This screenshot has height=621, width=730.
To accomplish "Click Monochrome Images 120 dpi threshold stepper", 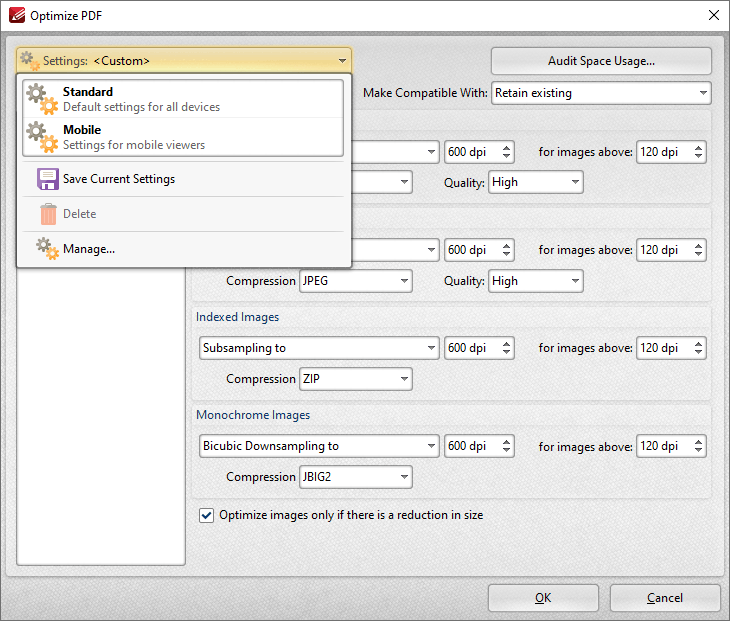I will tap(698, 446).
